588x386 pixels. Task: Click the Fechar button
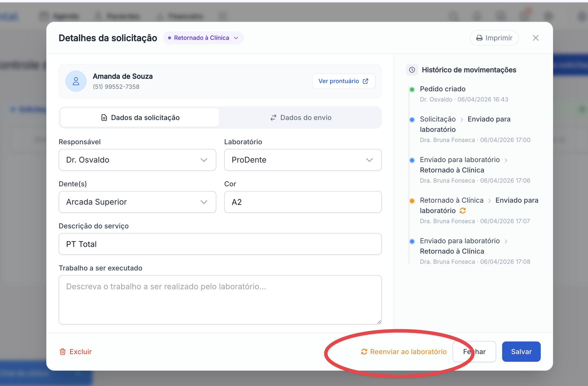coord(481,352)
